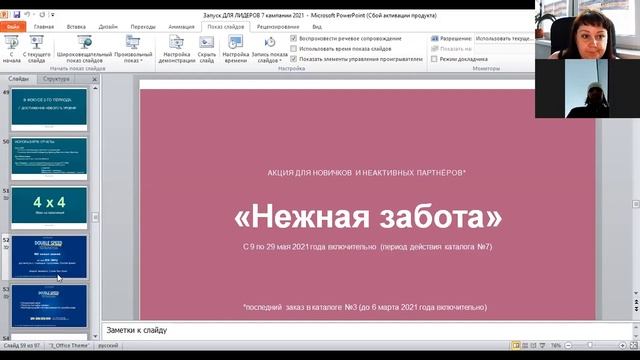The width and height of the screenshot is (640, 360).
Task: Click the thumbnail pane scroll up arrow
Action: point(95,88)
